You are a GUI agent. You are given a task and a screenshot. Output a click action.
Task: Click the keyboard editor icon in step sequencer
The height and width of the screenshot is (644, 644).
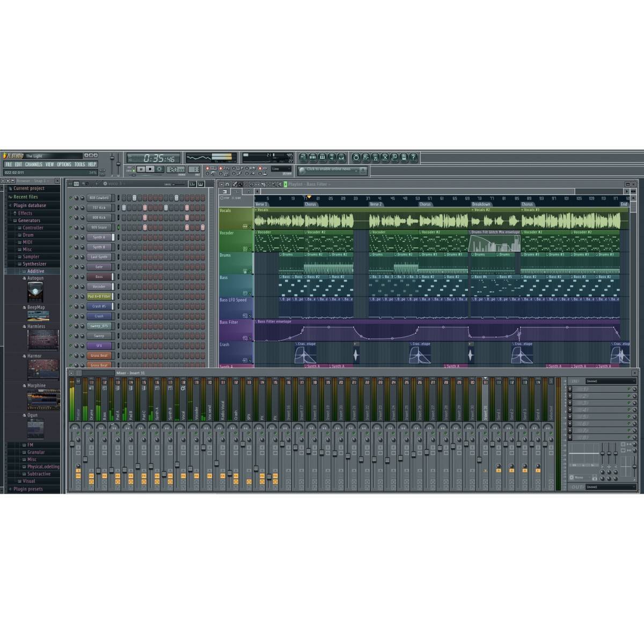pyautogui.click(x=200, y=184)
